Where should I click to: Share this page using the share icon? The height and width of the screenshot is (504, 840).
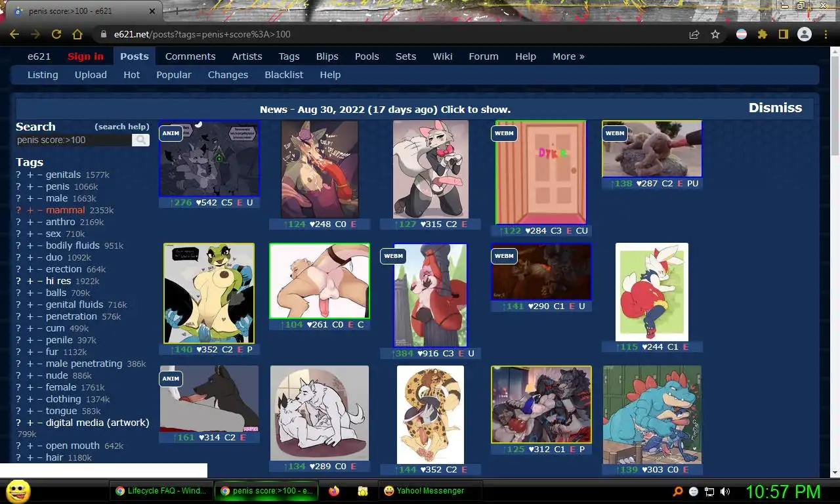tap(694, 34)
